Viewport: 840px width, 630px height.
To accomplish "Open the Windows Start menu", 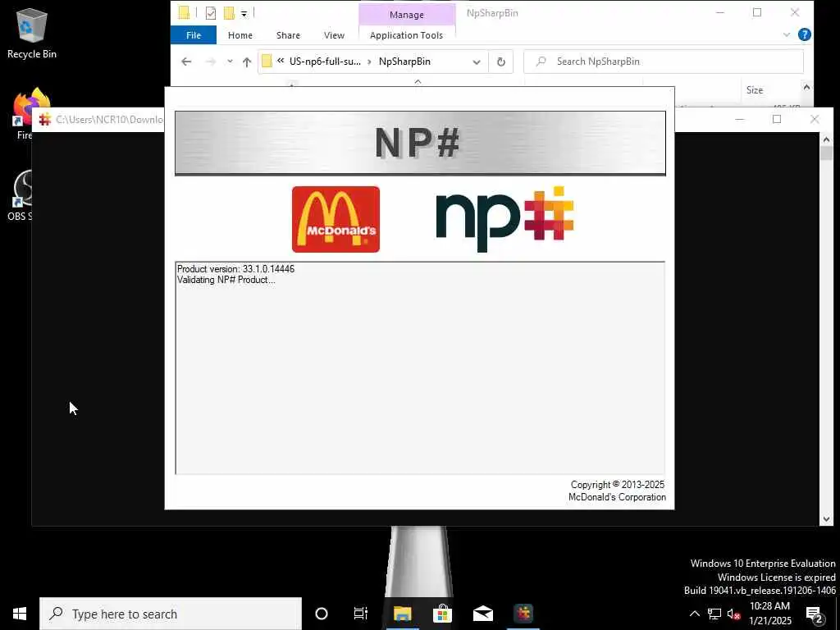I will tap(20, 614).
